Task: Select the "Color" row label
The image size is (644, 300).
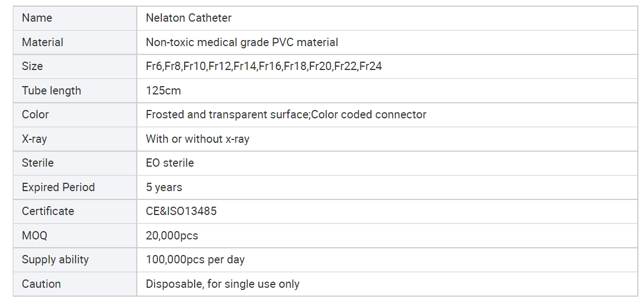Action: click(x=35, y=114)
